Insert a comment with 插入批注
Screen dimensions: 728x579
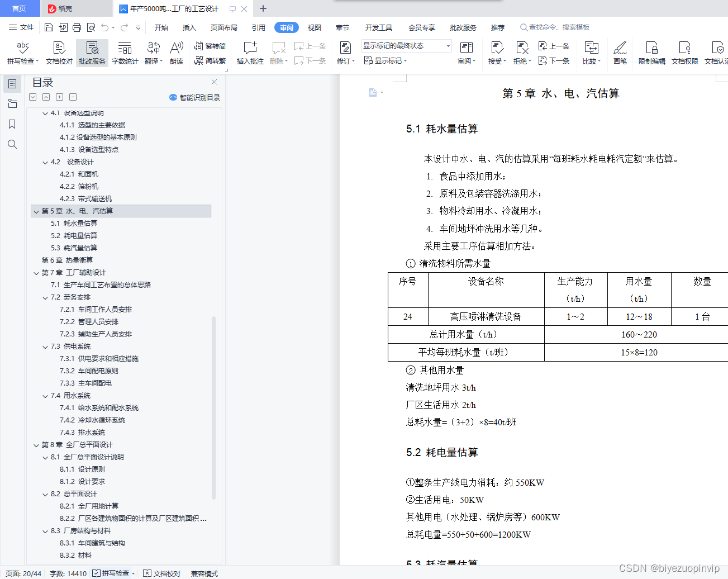[x=250, y=53]
